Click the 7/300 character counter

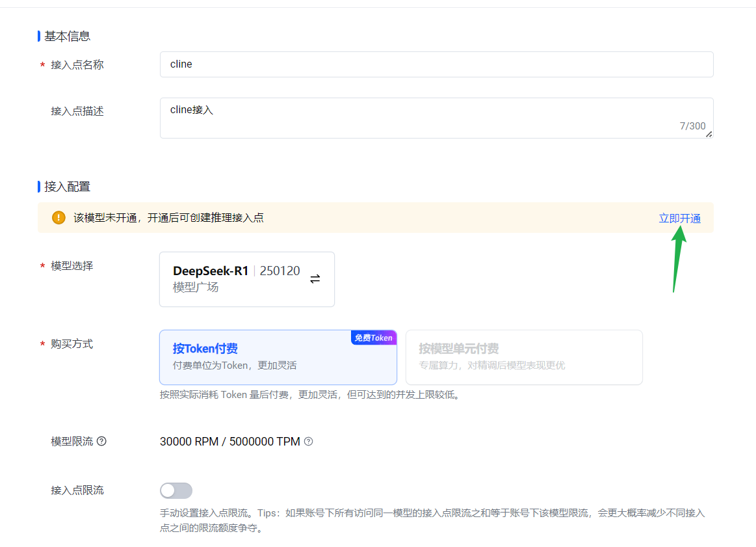coord(692,126)
